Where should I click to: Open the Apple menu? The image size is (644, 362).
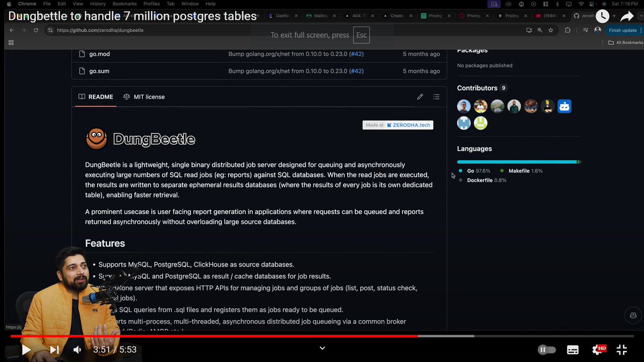coord(9,4)
